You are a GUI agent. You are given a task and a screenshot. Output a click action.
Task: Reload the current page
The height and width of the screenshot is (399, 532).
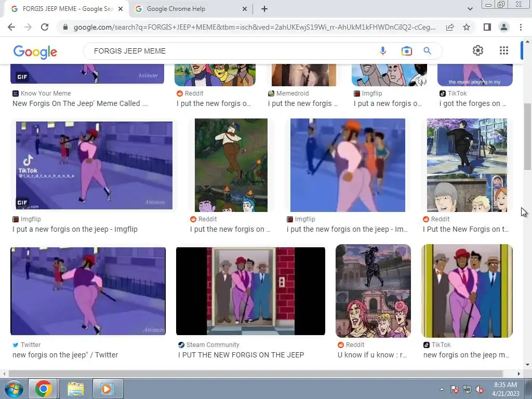click(x=45, y=27)
